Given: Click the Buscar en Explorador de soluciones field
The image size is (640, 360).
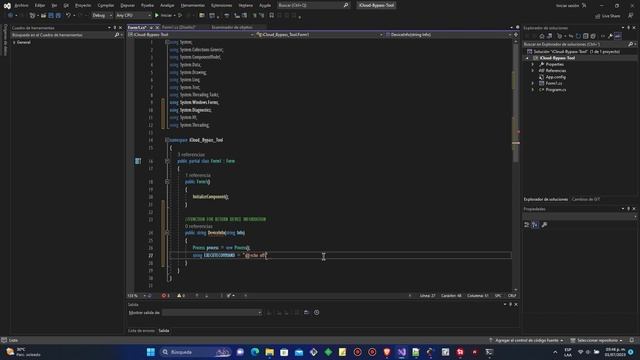Looking at the screenshot, I should point(579,44).
